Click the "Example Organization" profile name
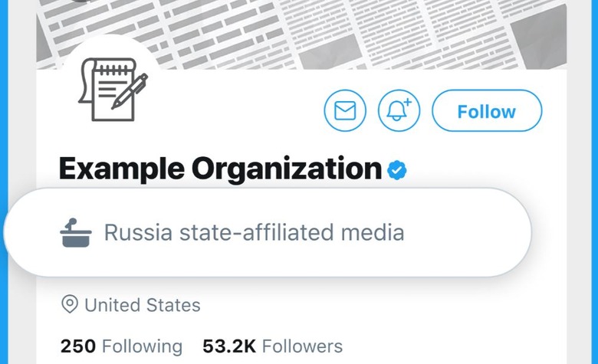Viewport: 598px width, 364px height. click(x=220, y=169)
